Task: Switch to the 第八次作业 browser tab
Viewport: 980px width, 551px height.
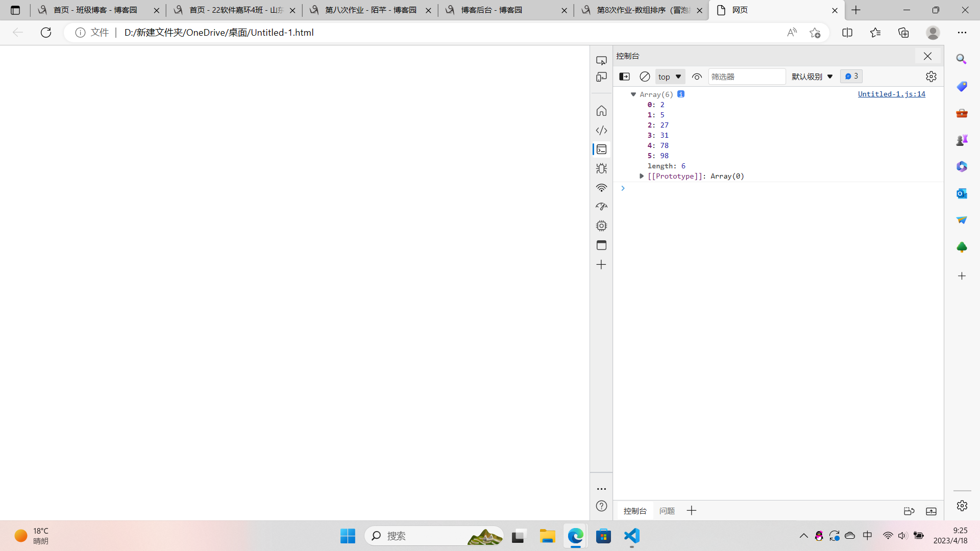Action: (x=371, y=10)
